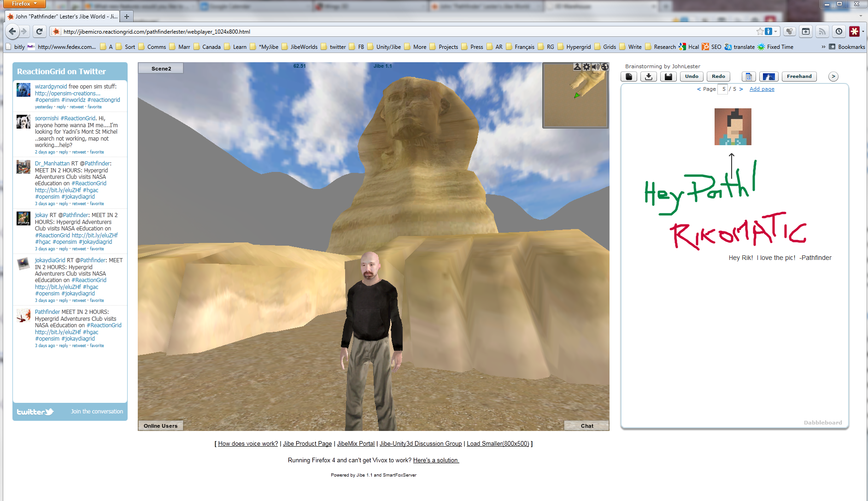
Task: Insert a picture using the image icon
Action: 768,77
